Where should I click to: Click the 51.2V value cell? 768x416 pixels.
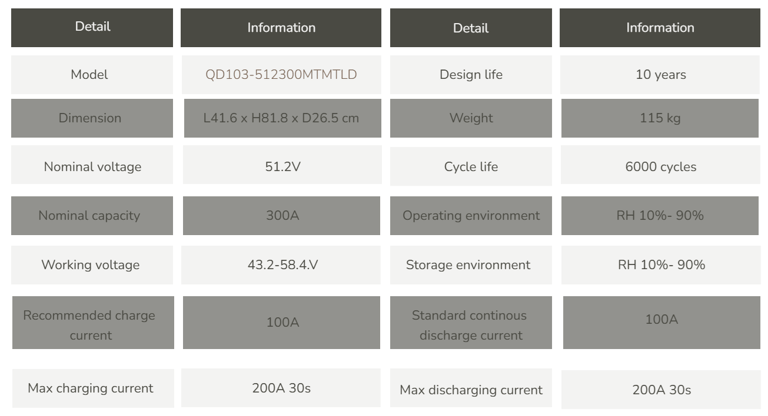(282, 165)
